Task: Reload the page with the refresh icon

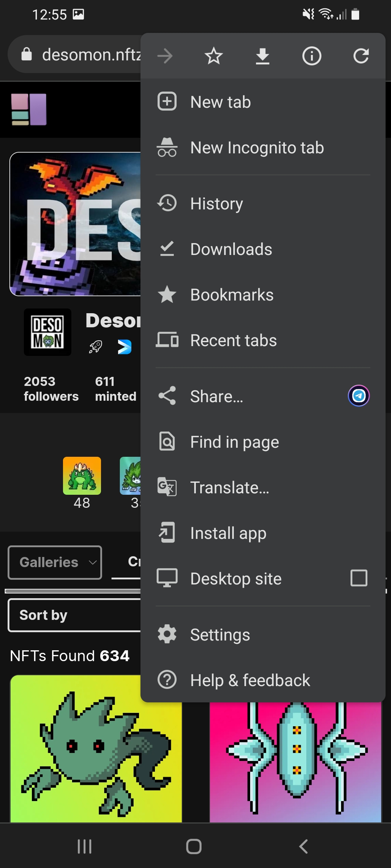Action: coord(361,56)
